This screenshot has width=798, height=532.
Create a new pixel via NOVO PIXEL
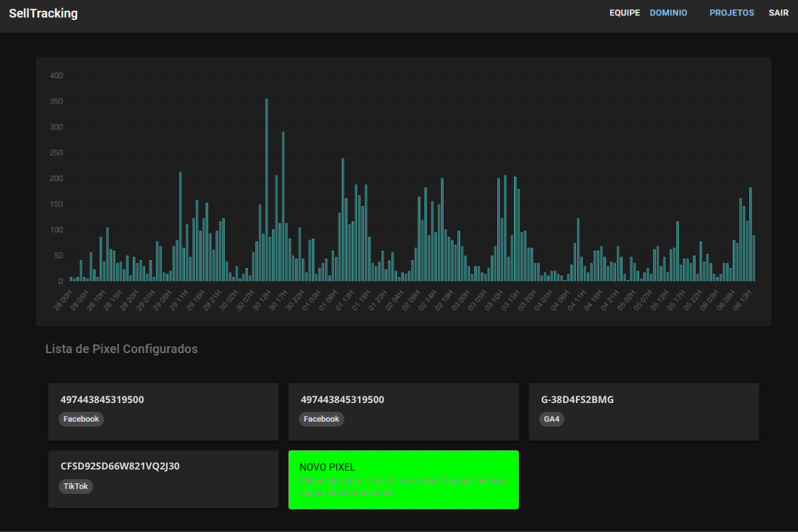(403, 467)
